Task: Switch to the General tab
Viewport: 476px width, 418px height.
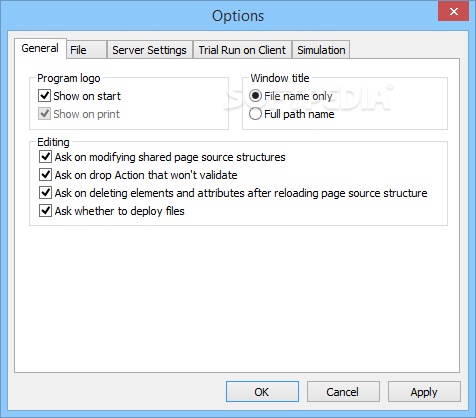Action: click(40, 49)
